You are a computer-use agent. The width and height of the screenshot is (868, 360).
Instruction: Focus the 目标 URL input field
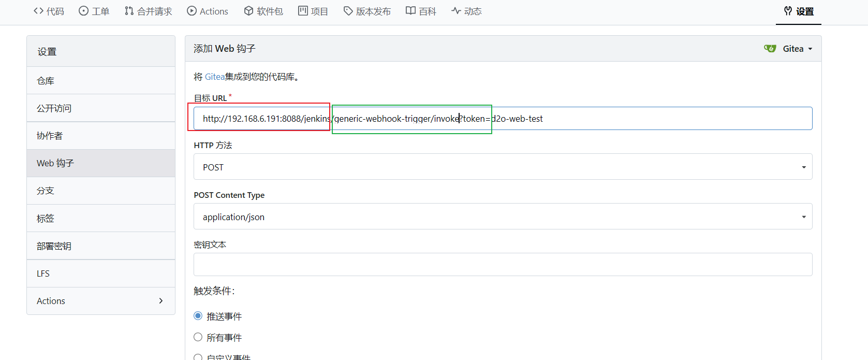coord(503,119)
